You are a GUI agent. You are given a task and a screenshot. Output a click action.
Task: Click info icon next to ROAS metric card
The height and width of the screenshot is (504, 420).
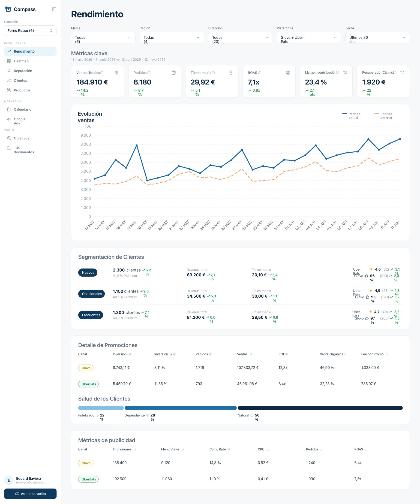(260, 73)
